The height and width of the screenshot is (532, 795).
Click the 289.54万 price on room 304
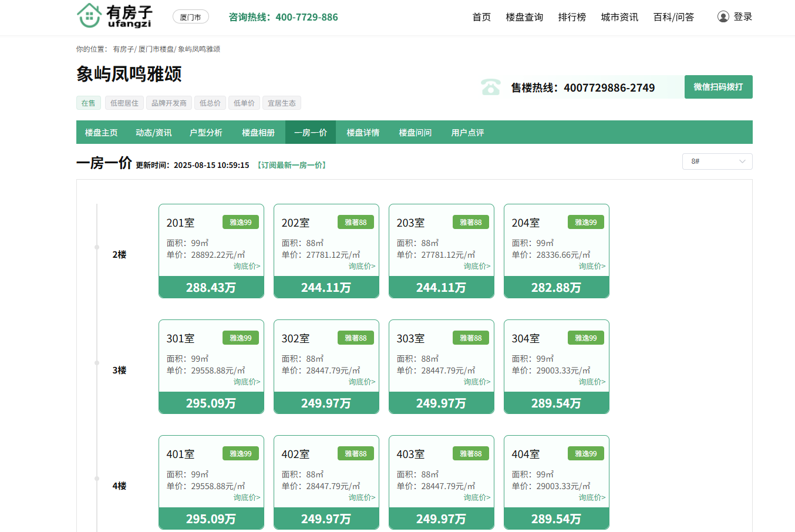click(x=557, y=403)
